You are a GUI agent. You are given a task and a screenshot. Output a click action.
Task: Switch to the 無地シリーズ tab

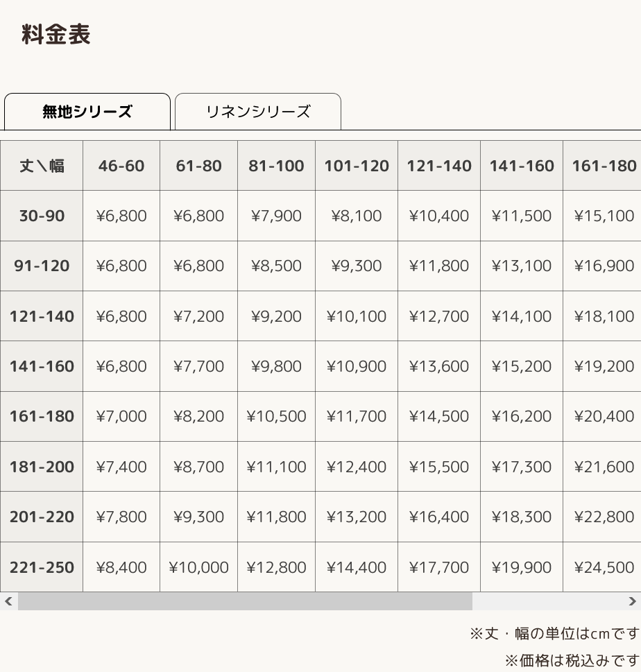coord(87,112)
